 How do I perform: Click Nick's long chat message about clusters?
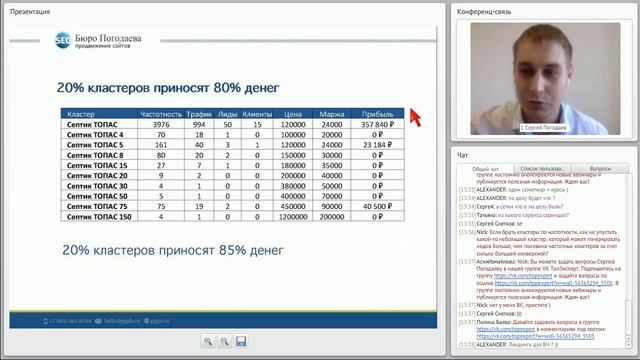coord(540,243)
